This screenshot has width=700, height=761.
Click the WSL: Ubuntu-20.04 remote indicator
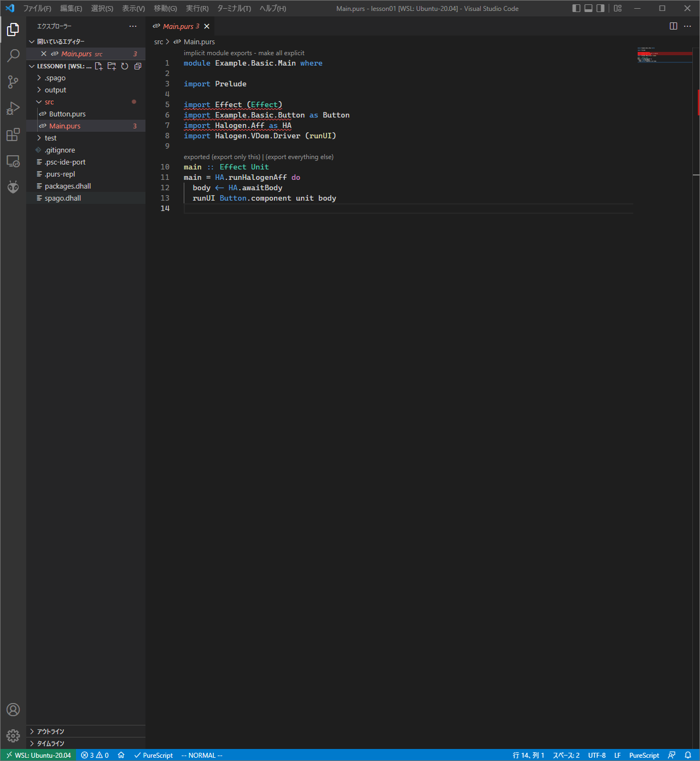point(39,755)
